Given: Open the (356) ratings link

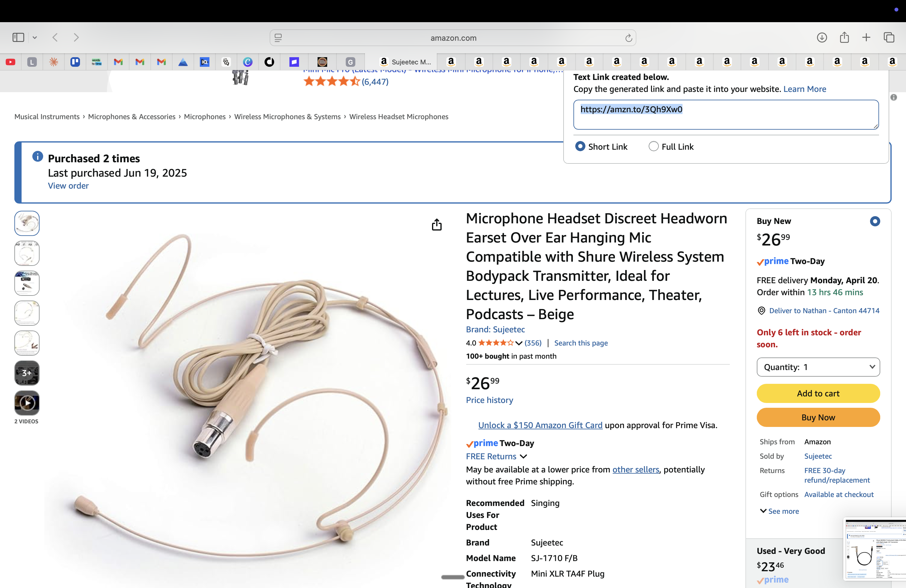Looking at the screenshot, I should (533, 343).
